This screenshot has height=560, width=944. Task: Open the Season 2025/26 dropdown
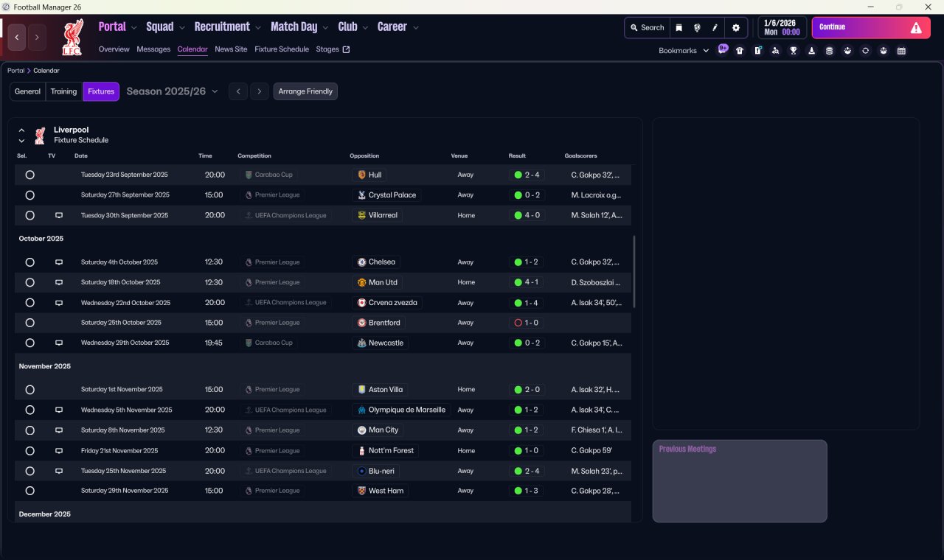tap(172, 91)
